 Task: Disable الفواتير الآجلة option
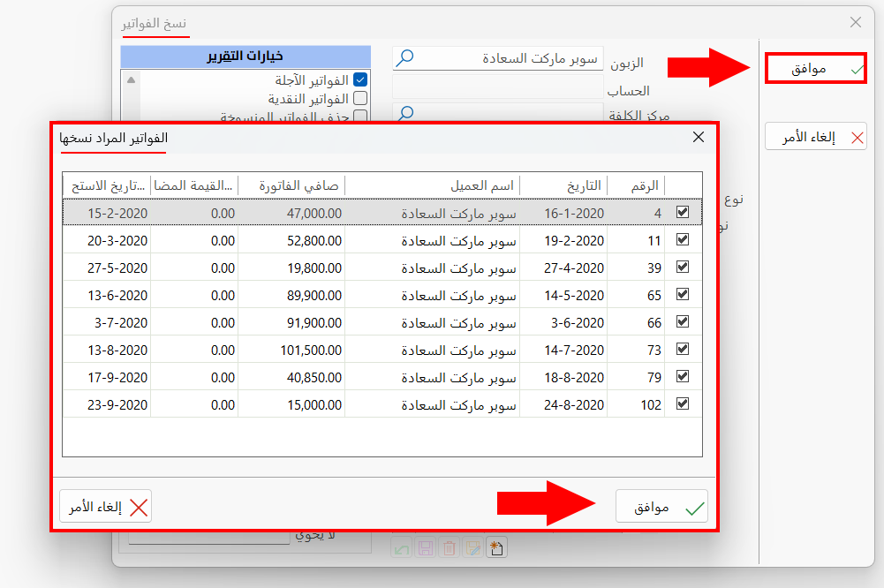coord(360,79)
